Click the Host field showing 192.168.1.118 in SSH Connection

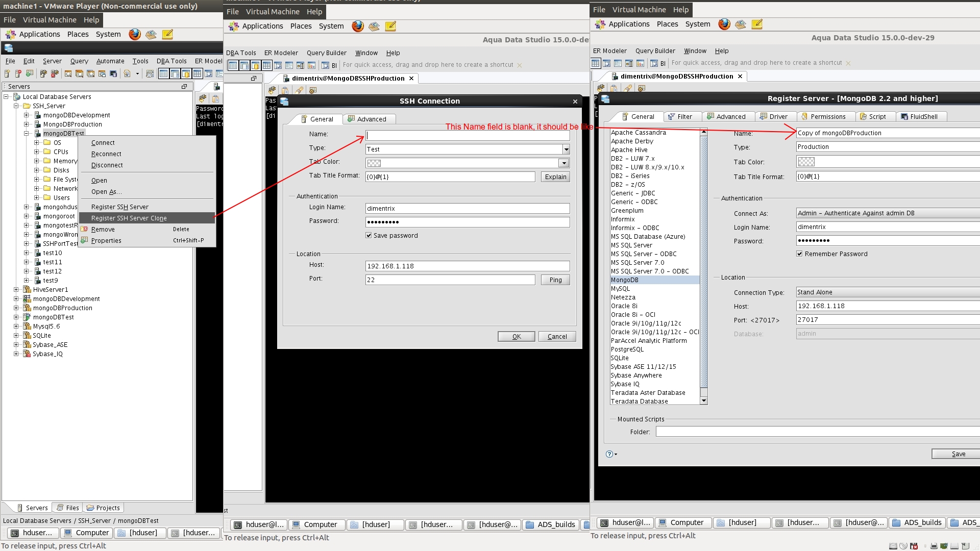pos(468,266)
